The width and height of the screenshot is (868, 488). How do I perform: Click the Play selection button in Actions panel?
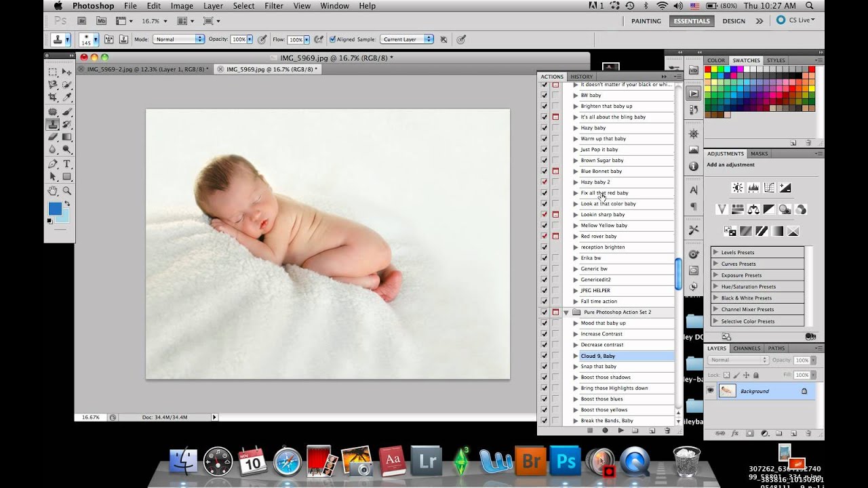[x=620, y=430]
